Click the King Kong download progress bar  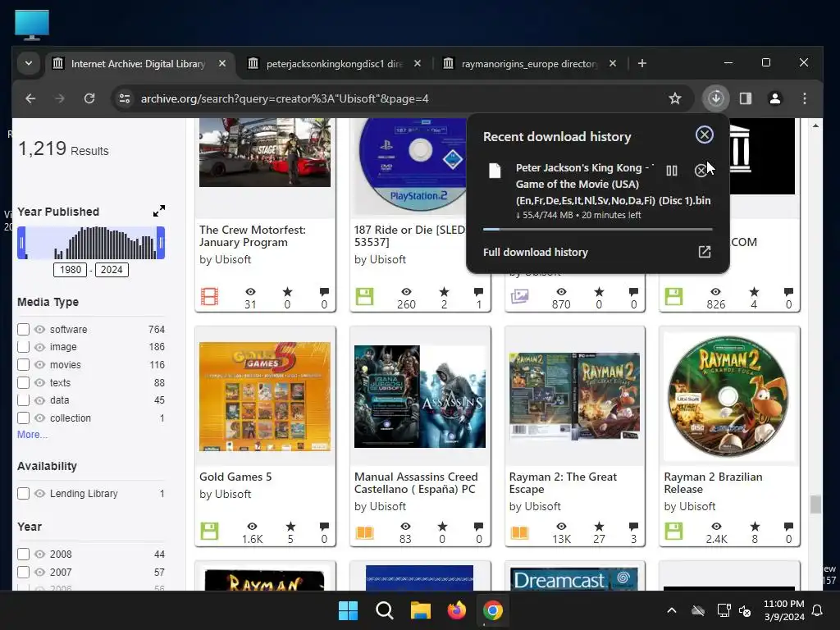pyautogui.click(x=597, y=230)
